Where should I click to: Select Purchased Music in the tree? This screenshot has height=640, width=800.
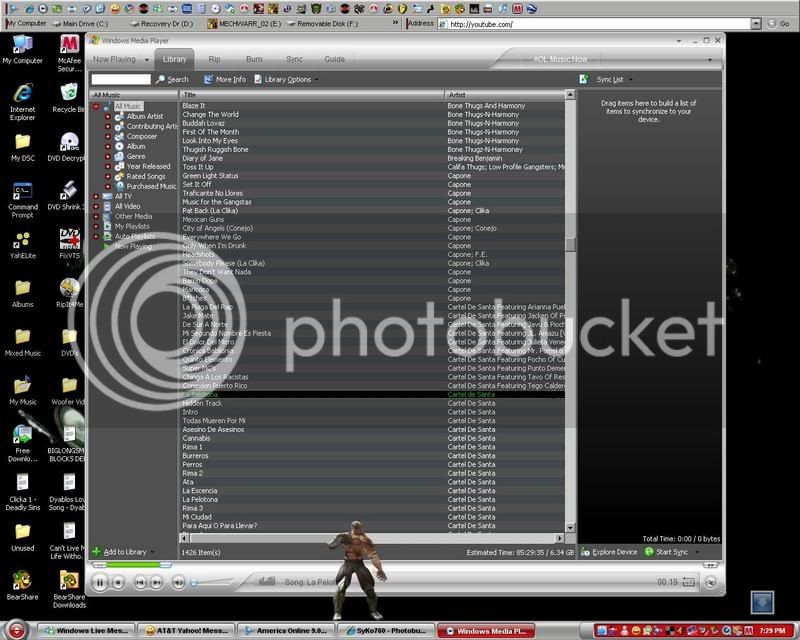(x=151, y=186)
